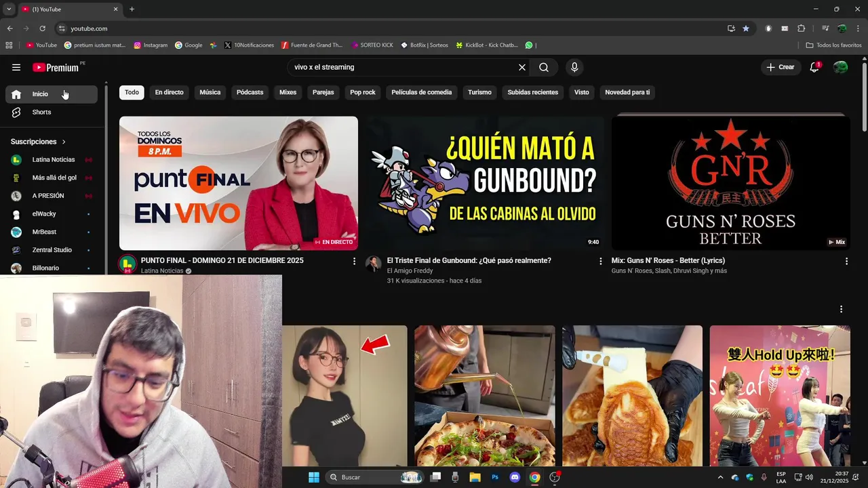Image resolution: width=868 pixels, height=488 pixels.
Task: Open the Guns N' Roses Better mix thumbnail
Action: click(x=731, y=183)
